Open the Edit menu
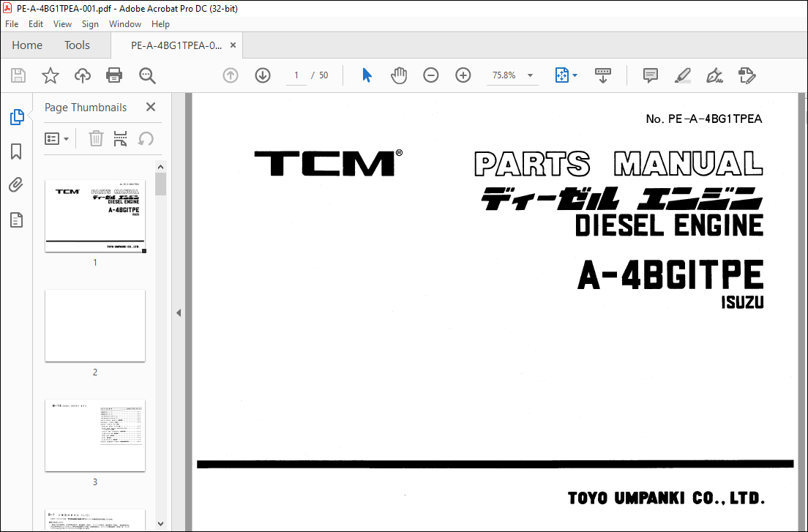Image resolution: width=808 pixels, height=532 pixels. [36, 24]
